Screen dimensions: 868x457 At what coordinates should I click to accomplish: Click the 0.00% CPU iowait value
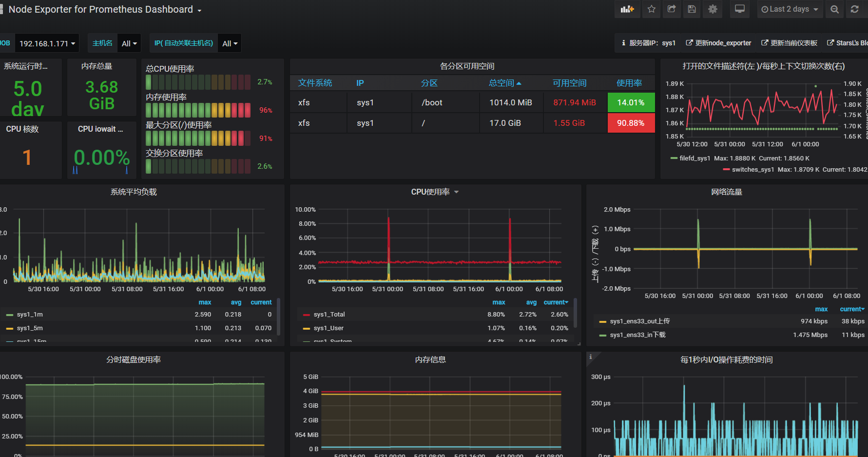(101, 158)
